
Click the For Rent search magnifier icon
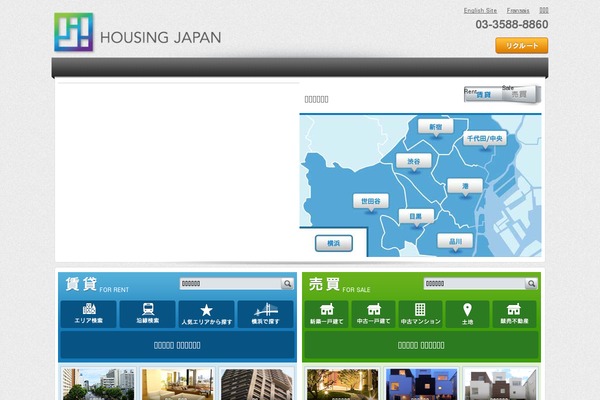[287, 284]
